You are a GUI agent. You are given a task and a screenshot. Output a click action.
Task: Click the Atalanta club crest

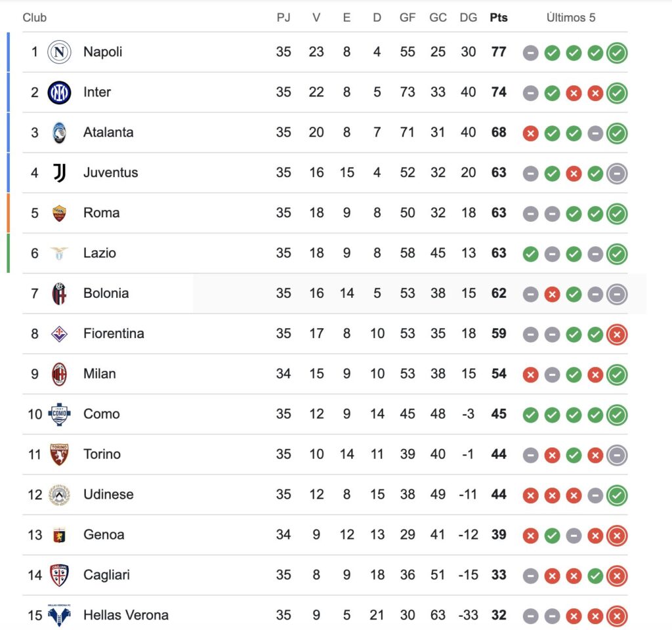click(59, 133)
